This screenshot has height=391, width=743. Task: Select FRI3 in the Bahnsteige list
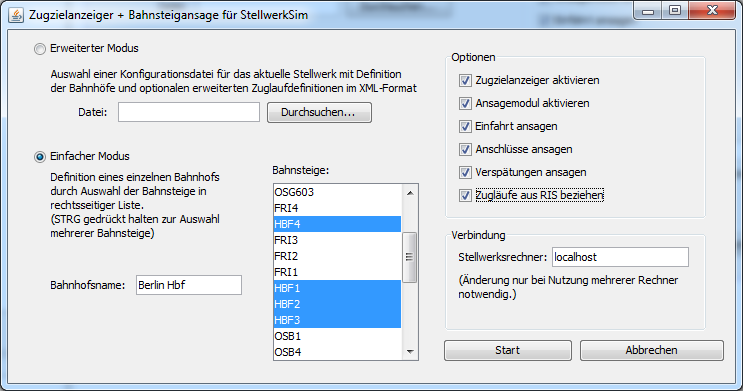pos(337,240)
